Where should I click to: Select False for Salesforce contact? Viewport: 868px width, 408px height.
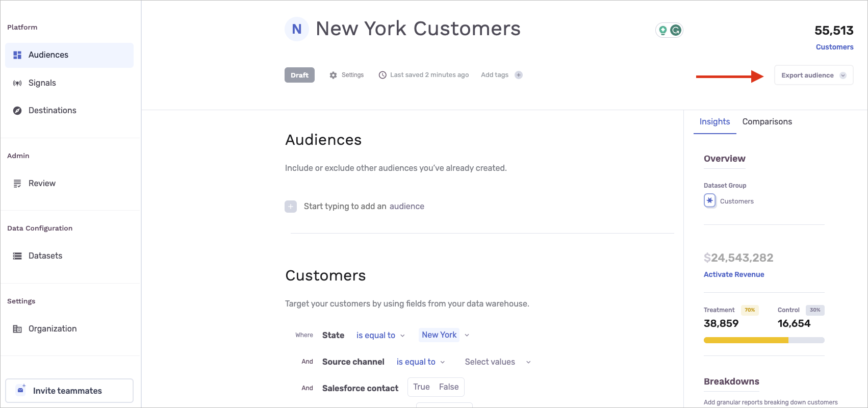tap(449, 387)
